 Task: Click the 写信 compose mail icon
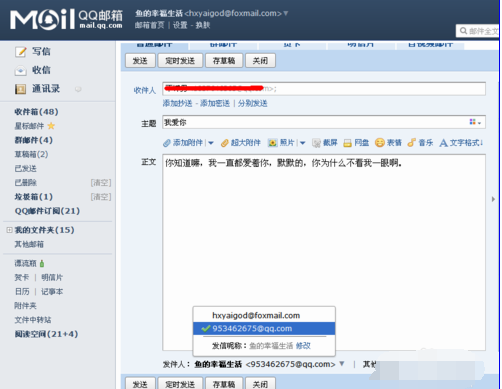20,52
